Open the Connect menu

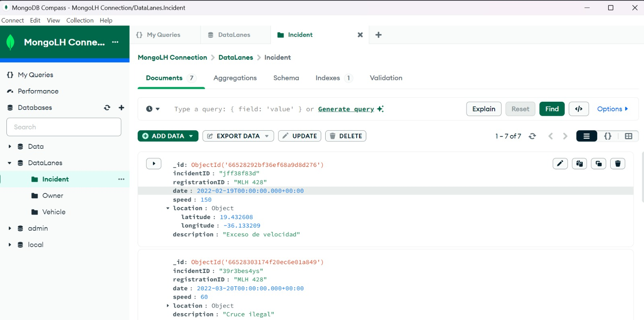coord(12,21)
